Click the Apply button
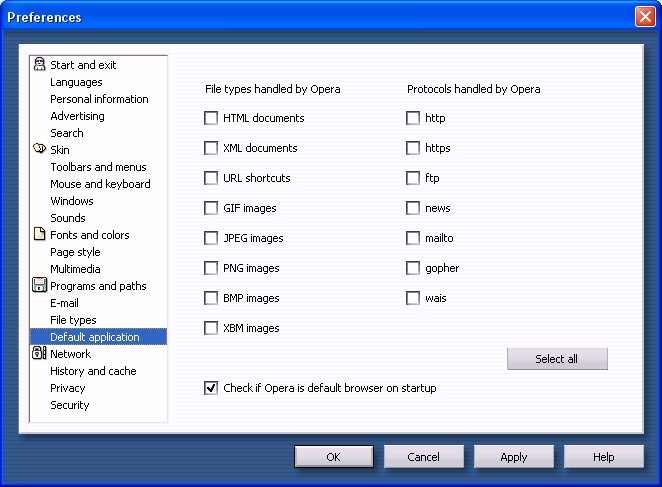 coord(514,457)
